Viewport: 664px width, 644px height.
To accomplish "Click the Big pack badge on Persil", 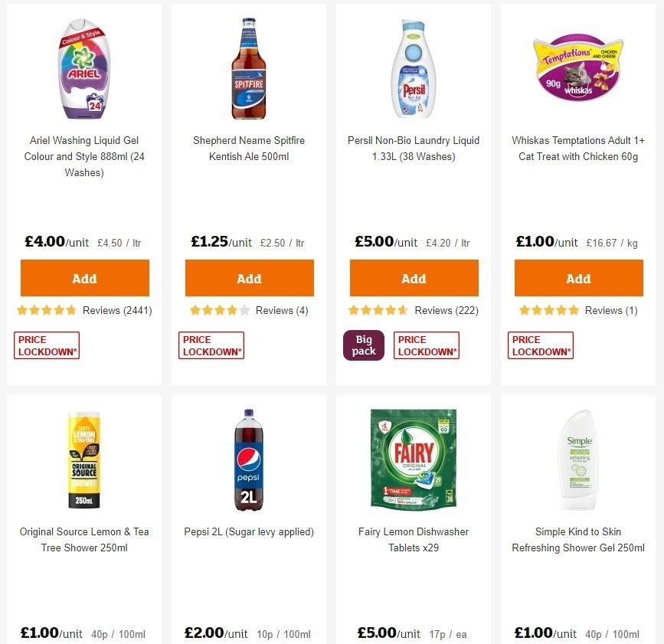I will pos(363,345).
